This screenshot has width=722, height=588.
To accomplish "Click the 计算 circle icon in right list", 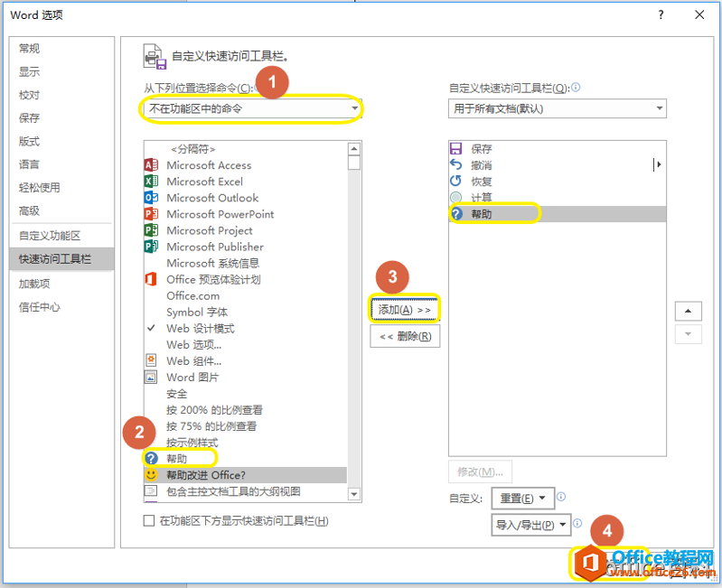I will click(455, 198).
